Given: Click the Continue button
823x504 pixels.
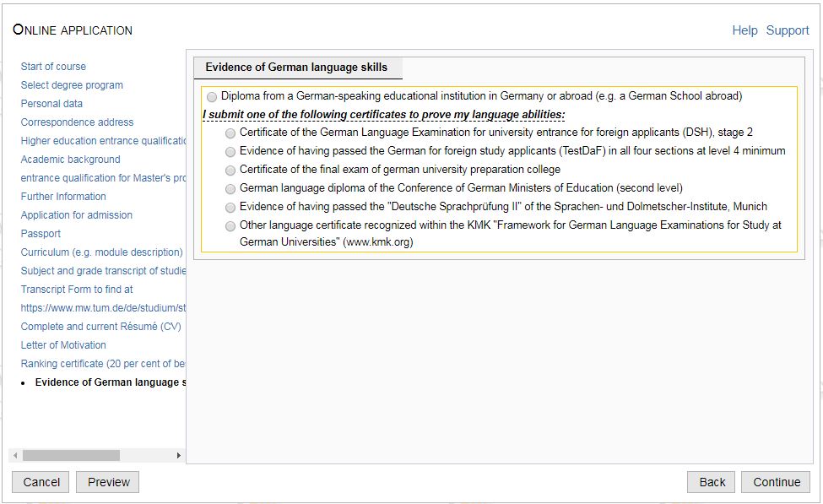Looking at the screenshot, I should (x=776, y=482).
